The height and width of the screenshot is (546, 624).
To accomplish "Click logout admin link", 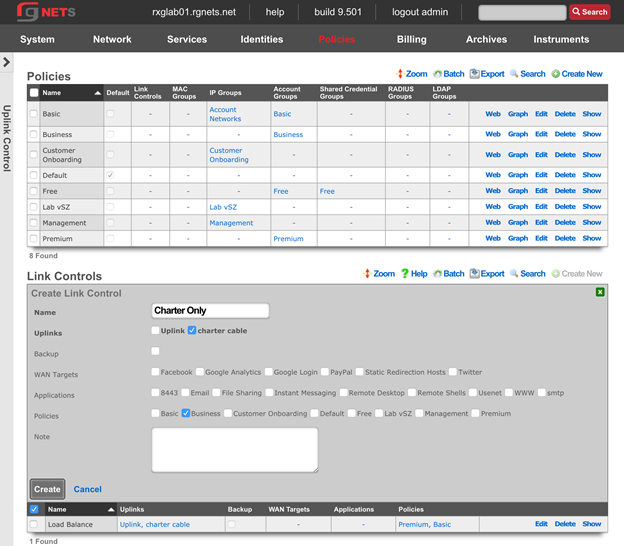I will tap(420, 12).
